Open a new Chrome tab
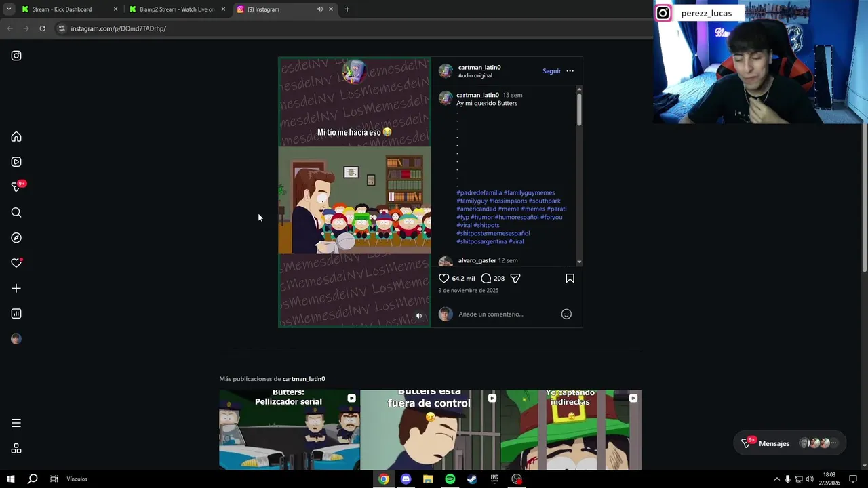 [x=347, y=9]
